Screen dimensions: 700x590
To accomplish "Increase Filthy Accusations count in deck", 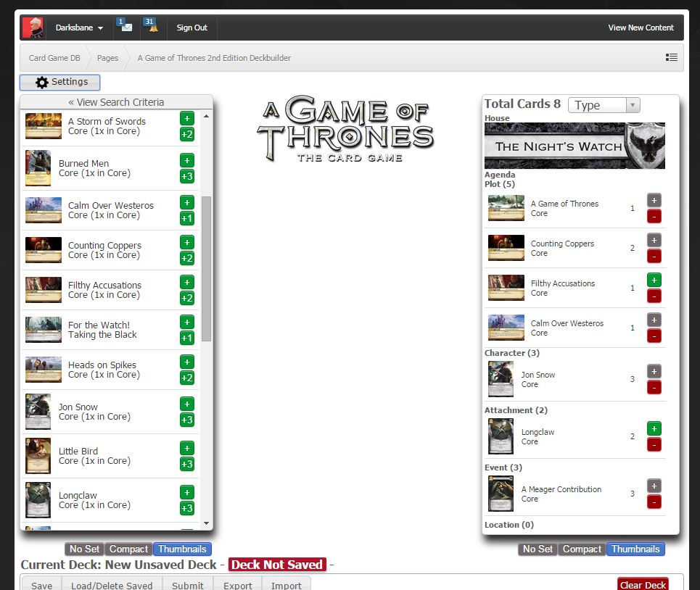I will 654,280.
